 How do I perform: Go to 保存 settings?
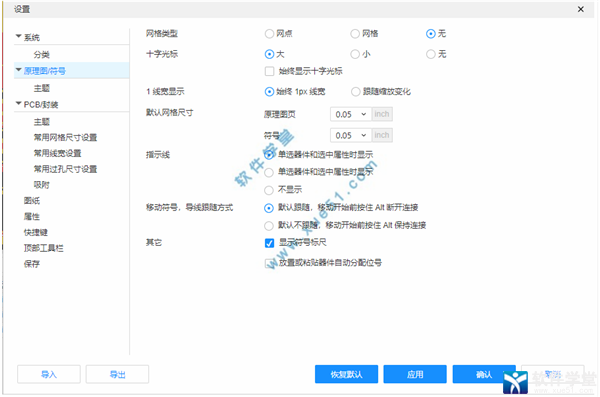(32, 264)
